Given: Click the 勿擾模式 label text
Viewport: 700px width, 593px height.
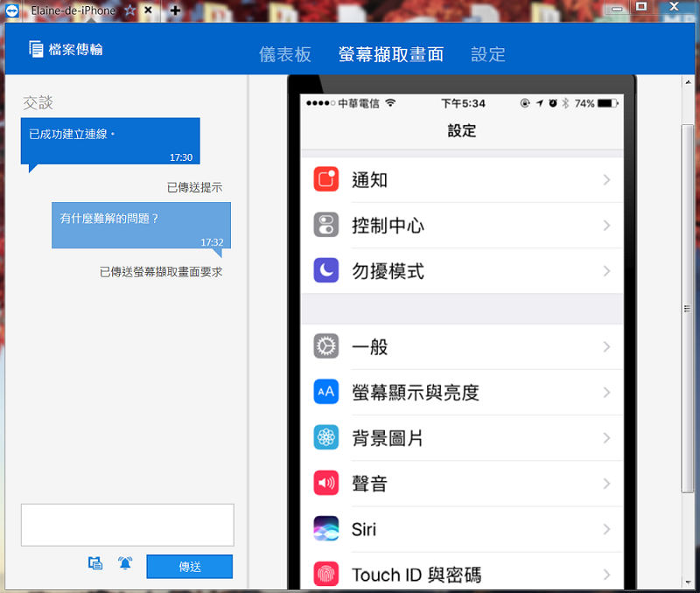Looking at the screenshot, I should 388,271.
